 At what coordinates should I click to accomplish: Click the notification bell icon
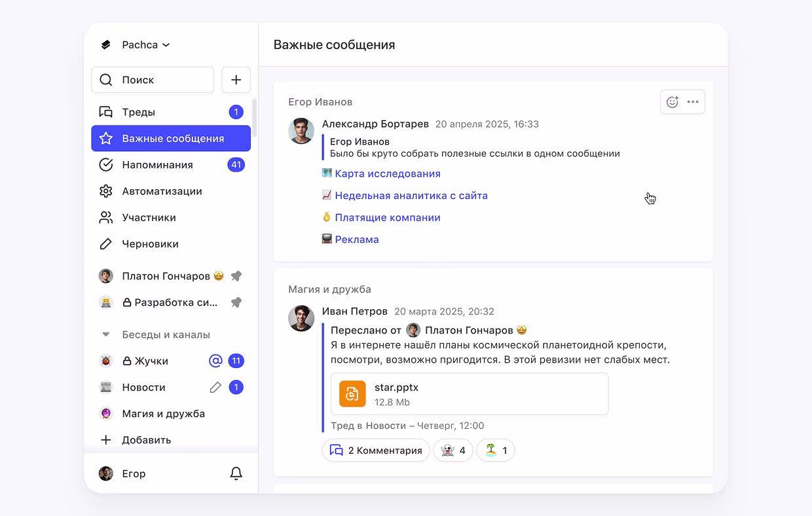tap(236, 473)
